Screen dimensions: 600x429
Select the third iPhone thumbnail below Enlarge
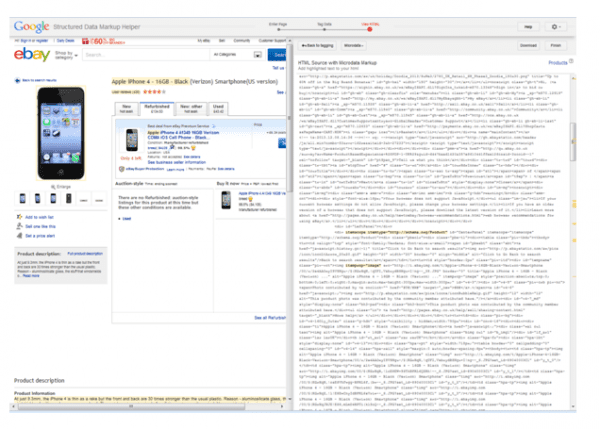pyautogui.click(x=53, y=198)
